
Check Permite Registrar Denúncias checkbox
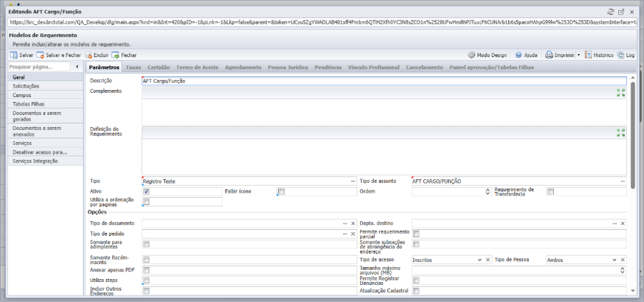point(416,281)
